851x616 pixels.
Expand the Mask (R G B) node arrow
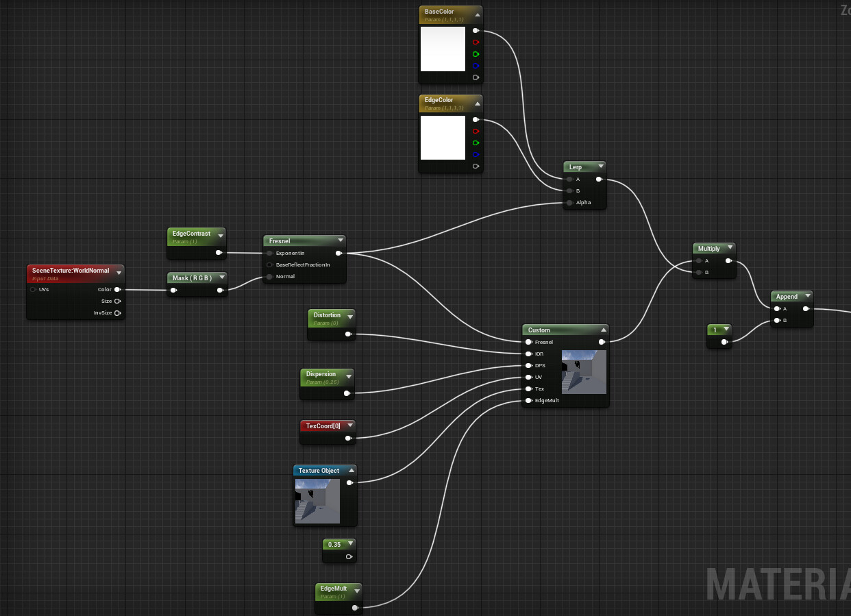(221, 277)
